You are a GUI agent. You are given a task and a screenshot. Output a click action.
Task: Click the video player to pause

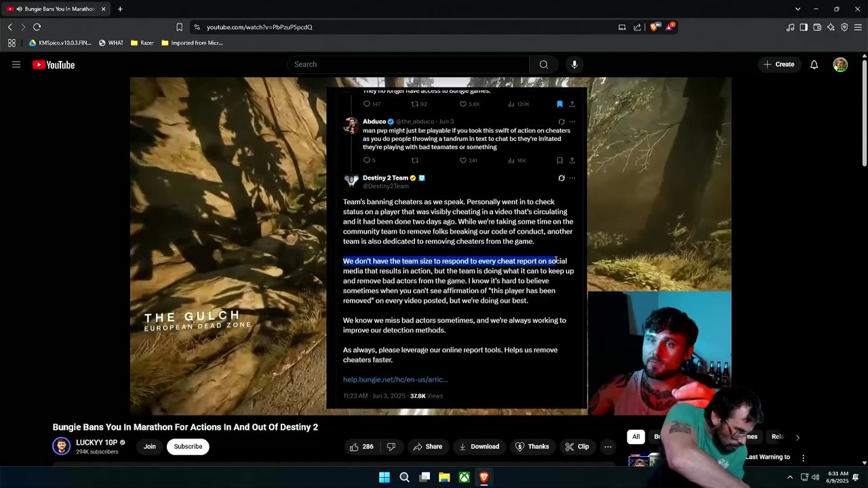(x=431, y=246)
